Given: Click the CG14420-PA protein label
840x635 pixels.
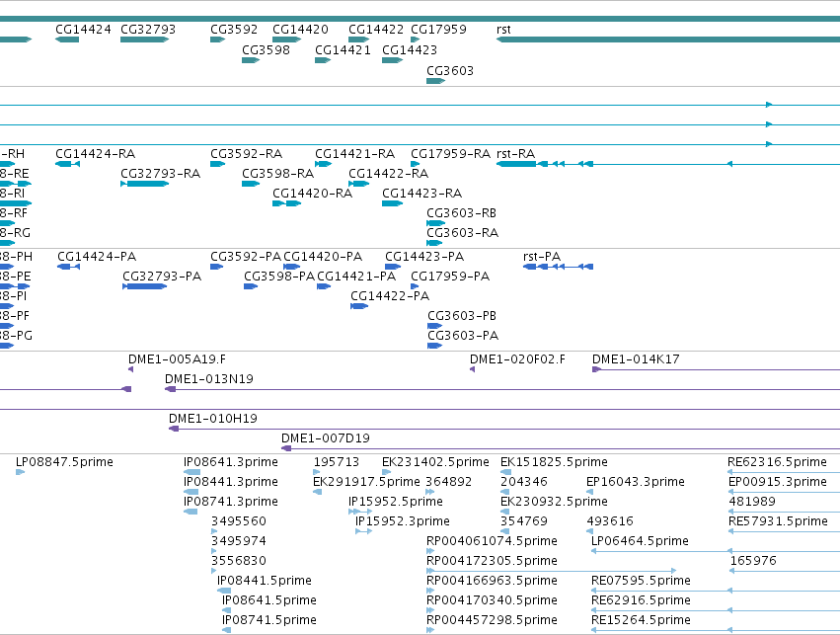Looking at the screenshot, I should tap(323, 257).
